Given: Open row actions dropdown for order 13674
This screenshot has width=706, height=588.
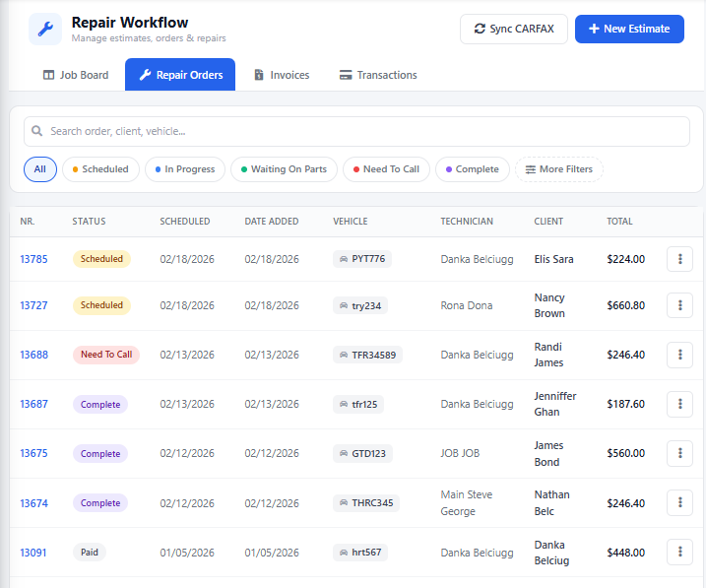Looking at the screenshot, I should click(x=679, y=503).
